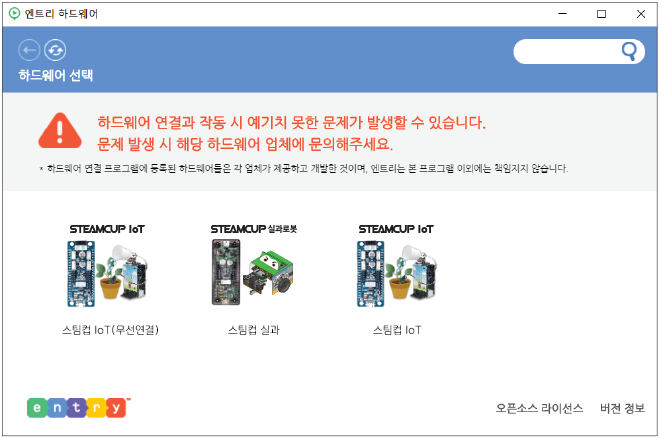This screenshot has width=659, height=437.
Task: Open 오픈소스 라이선스 link
Action: pos(539,408)
